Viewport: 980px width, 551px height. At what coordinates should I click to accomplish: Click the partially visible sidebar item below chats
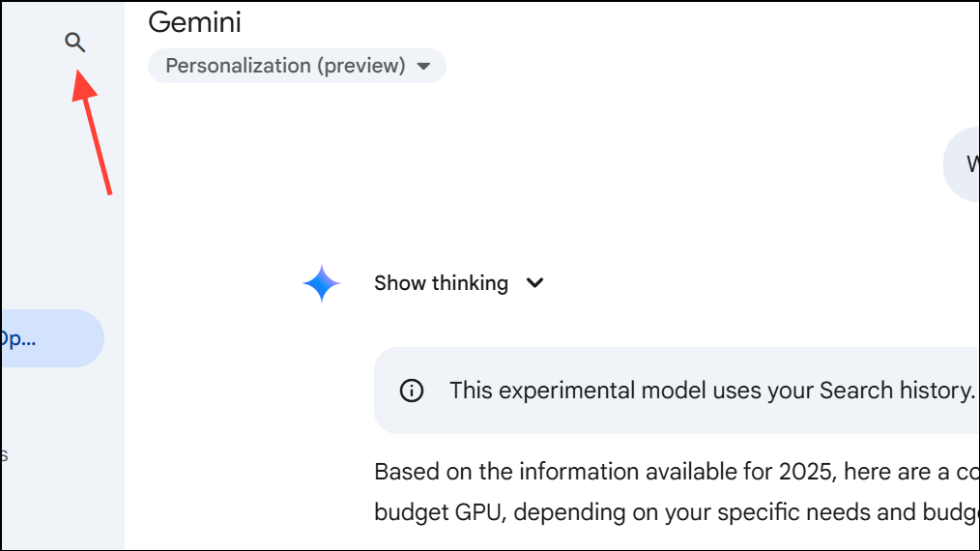5,454
